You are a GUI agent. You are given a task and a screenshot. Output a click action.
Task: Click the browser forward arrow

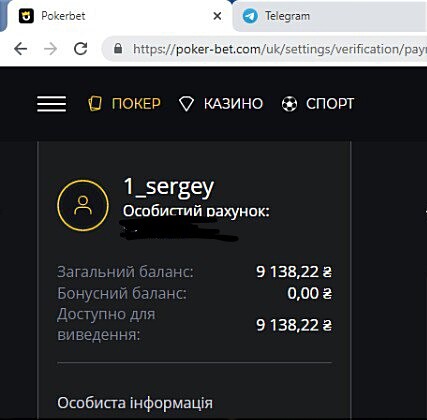coord(51,49)
